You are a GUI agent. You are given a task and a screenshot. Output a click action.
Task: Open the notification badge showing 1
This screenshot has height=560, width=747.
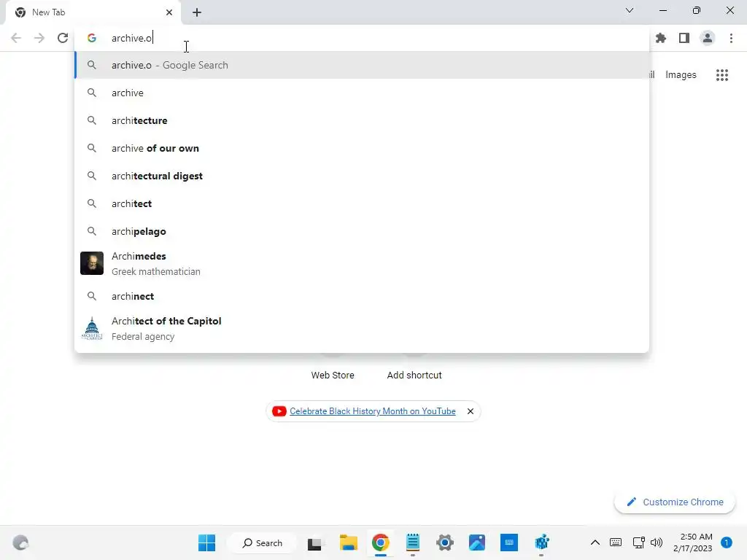726,542
